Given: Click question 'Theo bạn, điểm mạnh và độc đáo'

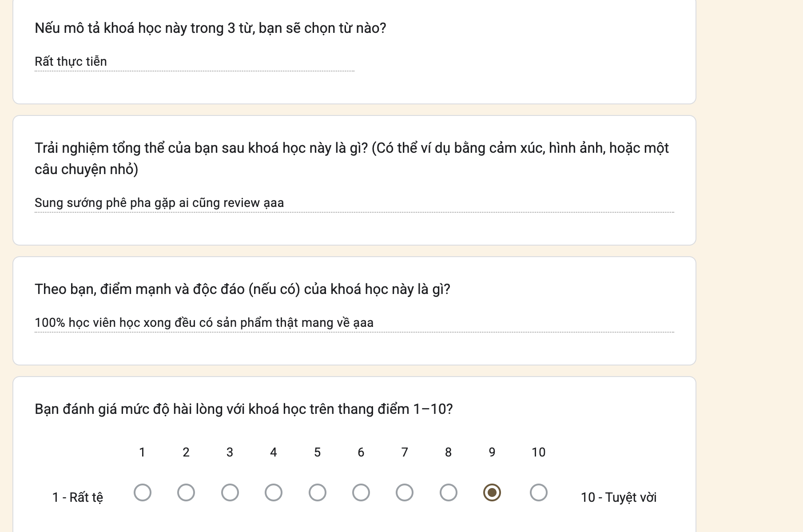Looking at the screenshot, I should [242, 290].
